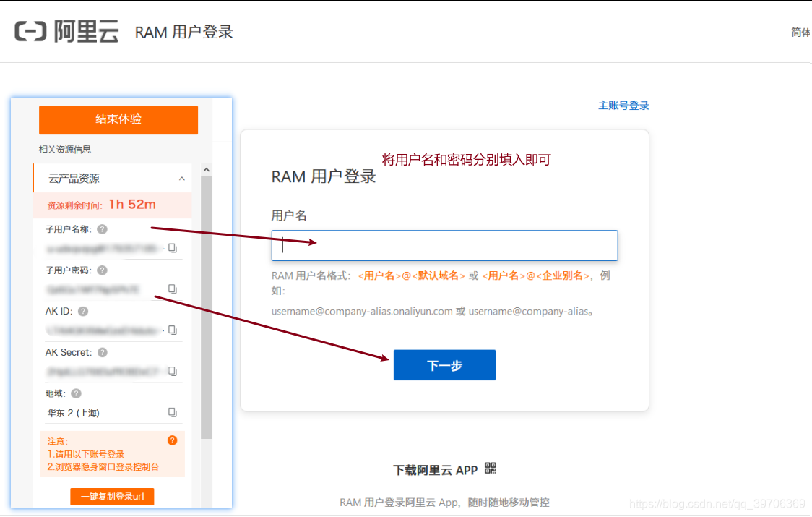The width and height of the screenshot is (812, 517).
Task: Click the scrollbar up arrow in resource panel
Action: (x=206, y=170)
